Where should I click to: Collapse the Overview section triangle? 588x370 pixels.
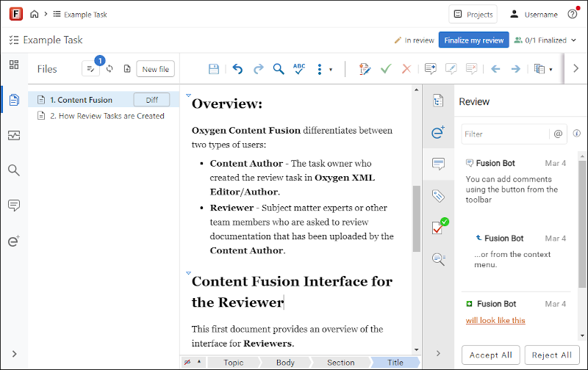click(188, 95)
